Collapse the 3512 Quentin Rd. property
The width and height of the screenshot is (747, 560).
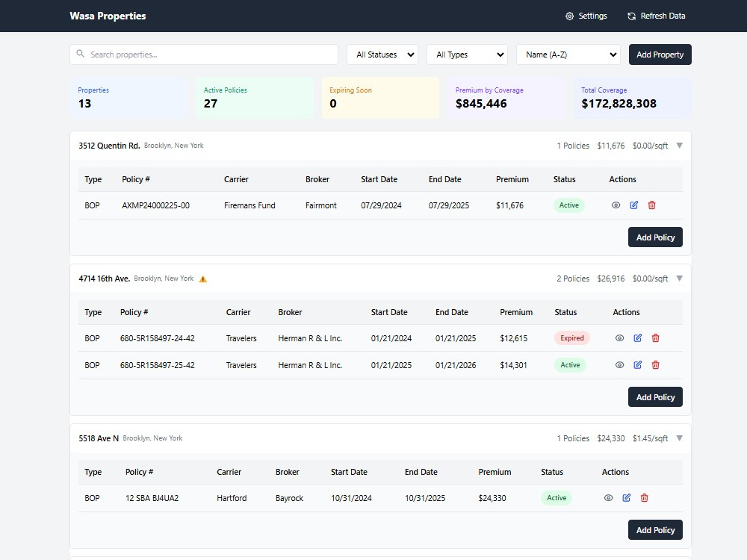point(679,146)
